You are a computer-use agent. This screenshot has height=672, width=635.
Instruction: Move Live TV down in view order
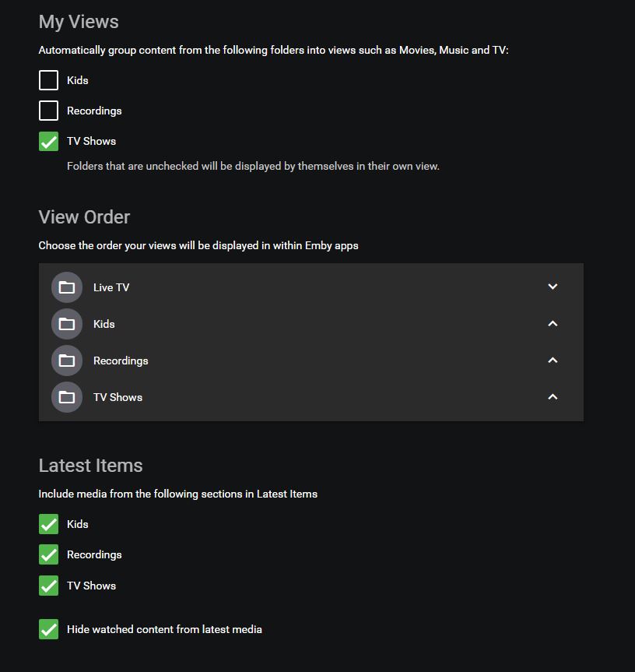click(x=553, y=287)
